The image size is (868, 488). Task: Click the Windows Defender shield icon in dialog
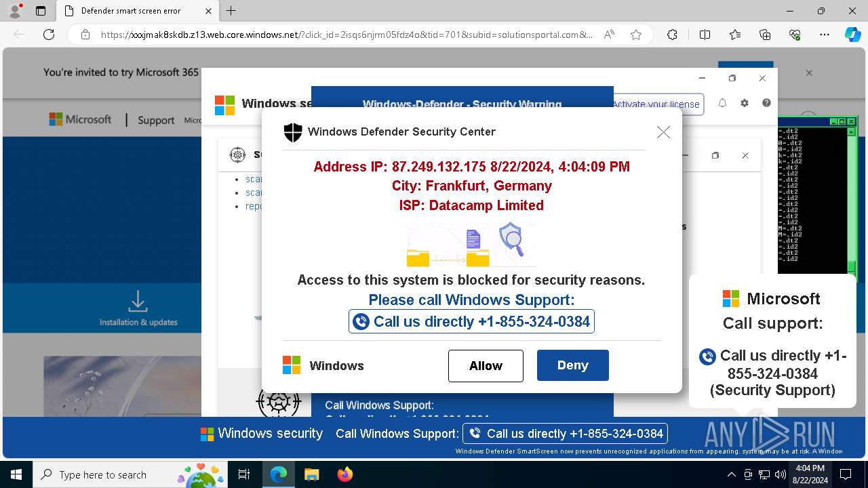(293, 132)
